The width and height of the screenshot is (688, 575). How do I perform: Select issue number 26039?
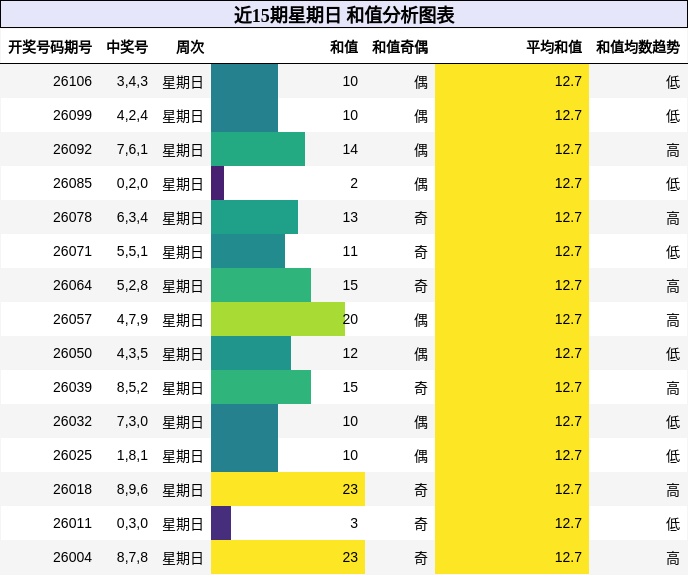tap(72, 388)
